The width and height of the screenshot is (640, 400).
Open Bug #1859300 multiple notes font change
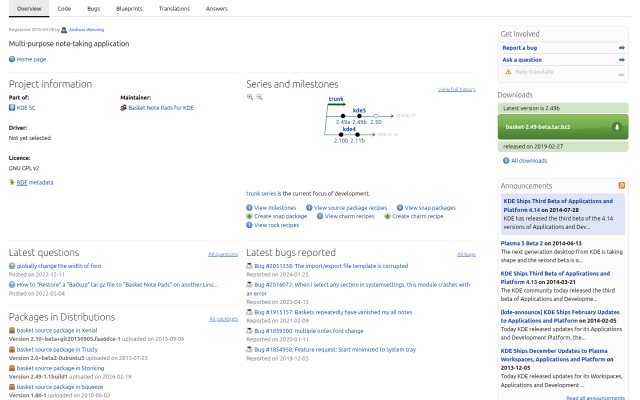click(x=309, y=331)
